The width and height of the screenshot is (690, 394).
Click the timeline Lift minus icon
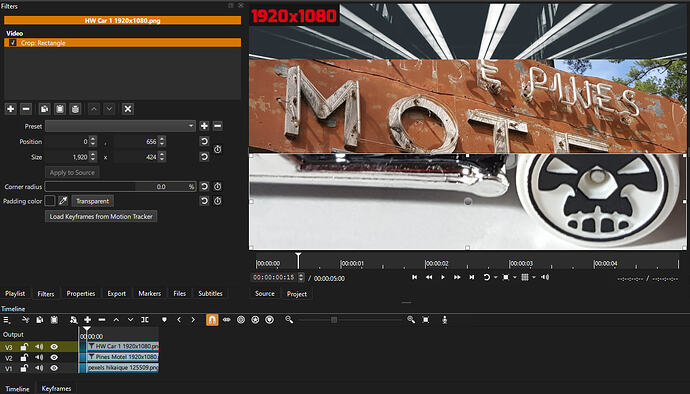click(x=102, y=320)
